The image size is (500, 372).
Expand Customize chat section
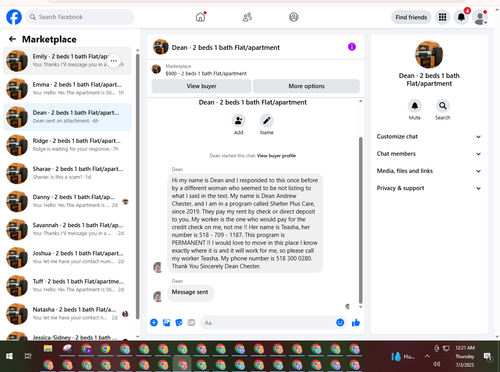point(429,137)
